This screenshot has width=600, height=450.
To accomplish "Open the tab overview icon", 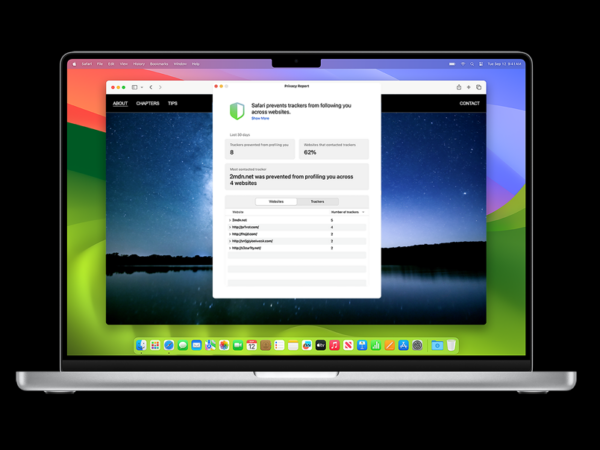I will pyautogui.click(x=478, y=87).
